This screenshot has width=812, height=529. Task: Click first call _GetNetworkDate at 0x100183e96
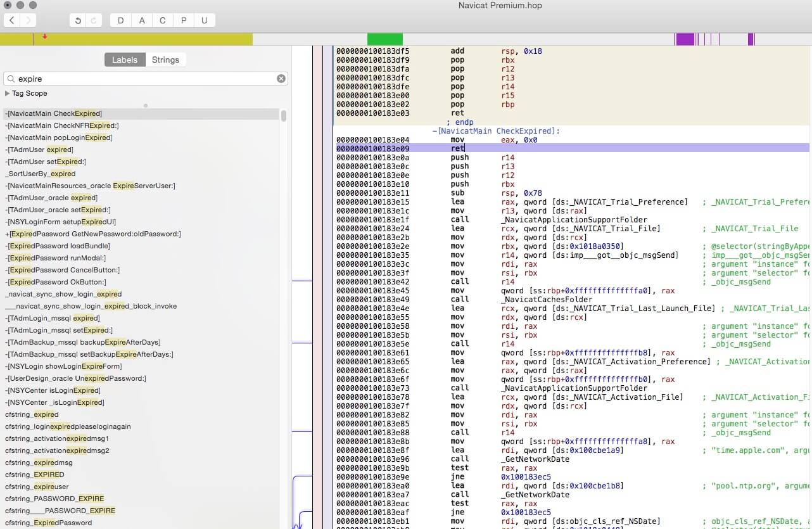click(x=509, y=459)
